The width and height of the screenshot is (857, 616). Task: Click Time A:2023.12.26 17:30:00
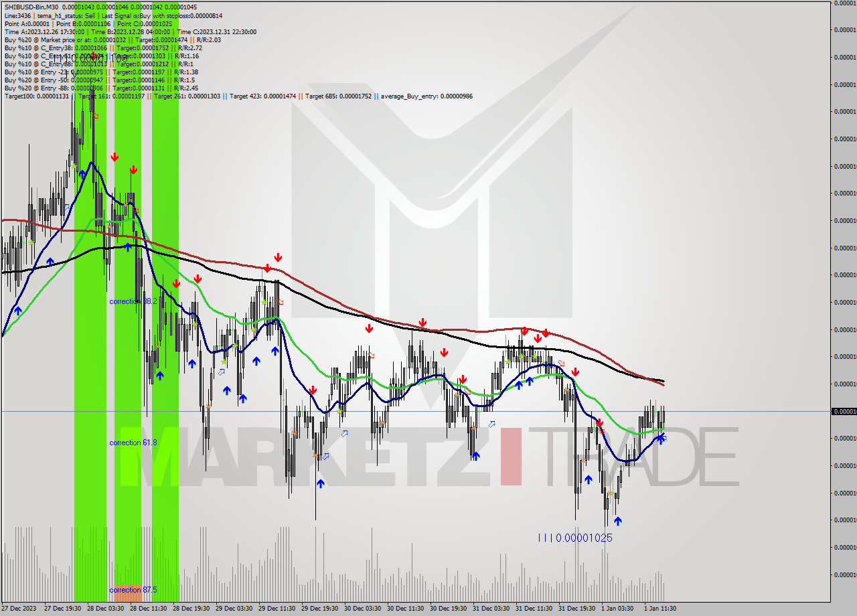pyautogui.click(x=44, y=31)
